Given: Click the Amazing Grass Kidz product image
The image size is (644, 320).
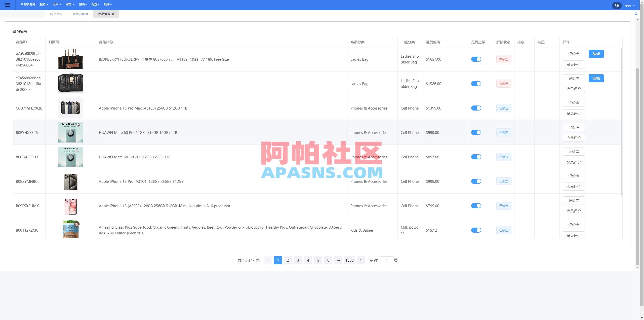Looking at the screenshot, I should click(x=70, y=229).
